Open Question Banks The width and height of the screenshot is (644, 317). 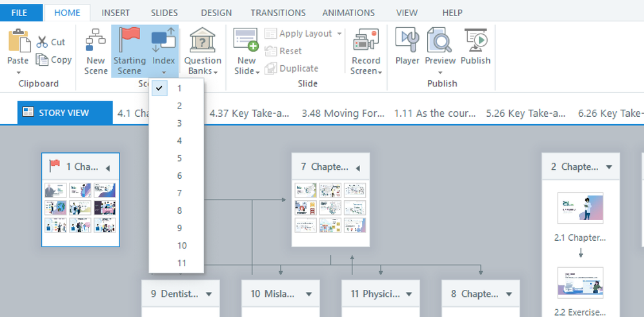(x=203, y=41)
